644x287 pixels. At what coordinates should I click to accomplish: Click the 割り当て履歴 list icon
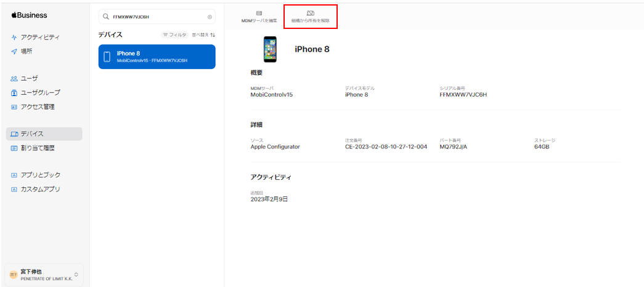[14, 148]
